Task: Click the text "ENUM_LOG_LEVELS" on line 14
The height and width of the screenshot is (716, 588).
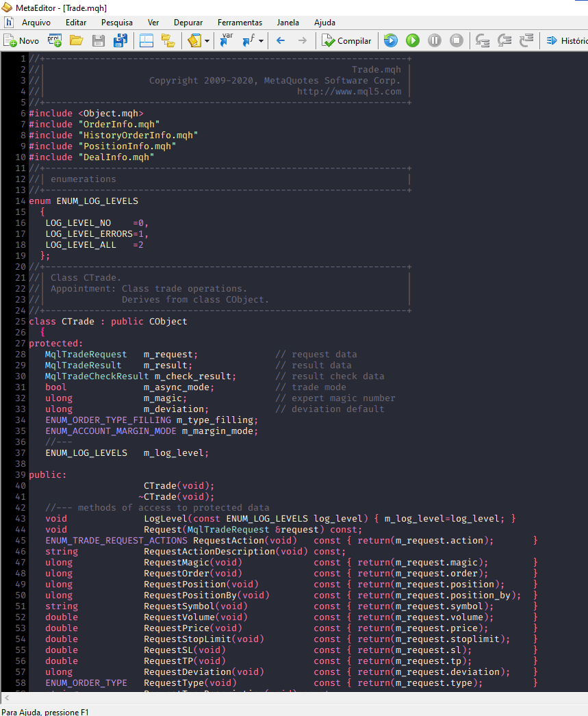Action: [x=97, y=201]
